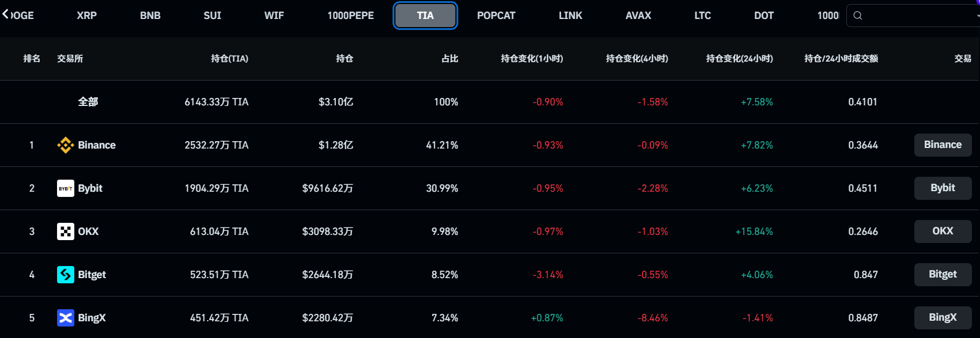Click the OKX exchange logo icon

point(66,231)
